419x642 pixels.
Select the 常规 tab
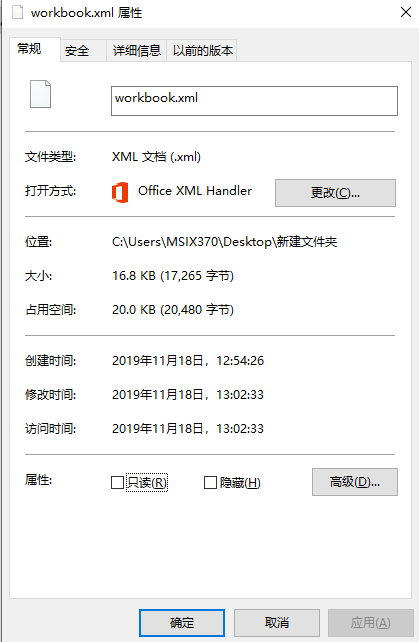coord(29,49)
